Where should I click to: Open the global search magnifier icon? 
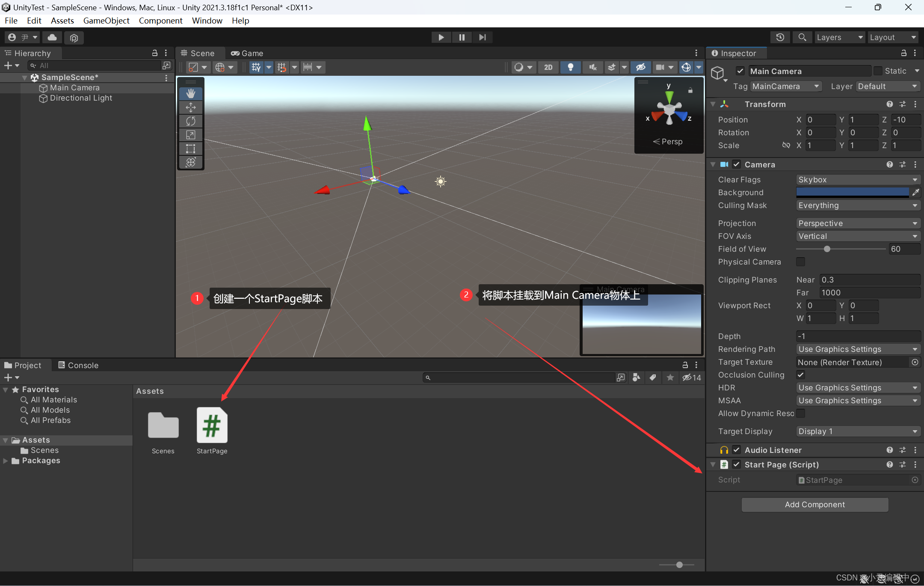tap(802, 37)
